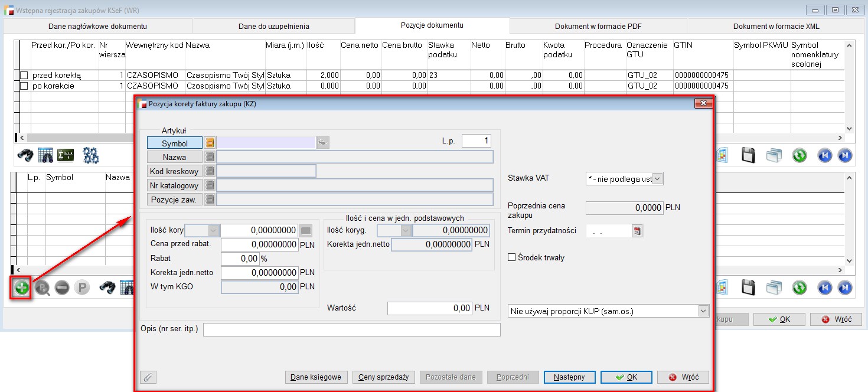Open the calendar picker next to Termin przydatności
The height and width of the screenshot is (392, 868).
(x=637, y=231)
